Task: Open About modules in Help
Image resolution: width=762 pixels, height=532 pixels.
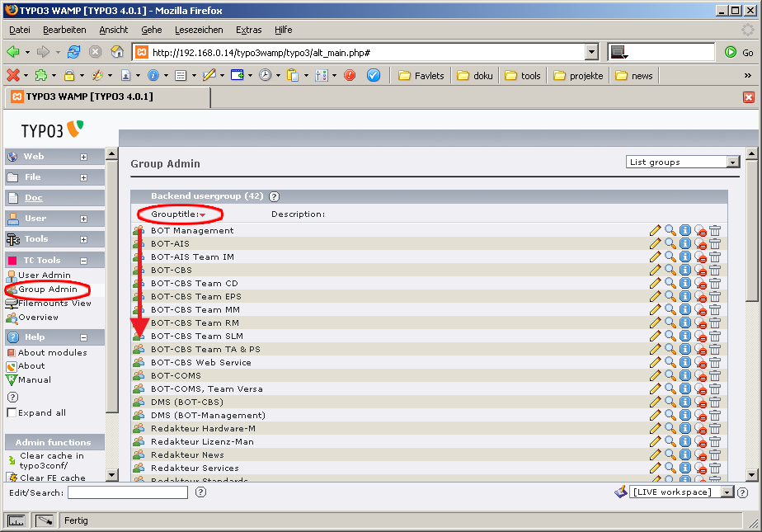Action: [53, 352]
